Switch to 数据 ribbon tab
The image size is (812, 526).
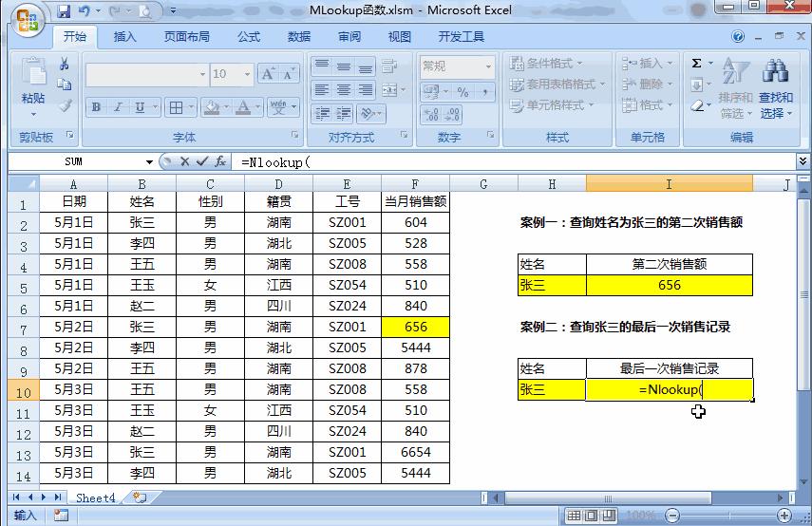click(x=299, y=36)
